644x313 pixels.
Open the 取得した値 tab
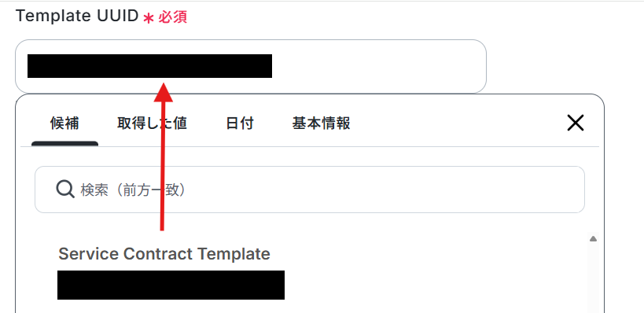click(152, 123)
